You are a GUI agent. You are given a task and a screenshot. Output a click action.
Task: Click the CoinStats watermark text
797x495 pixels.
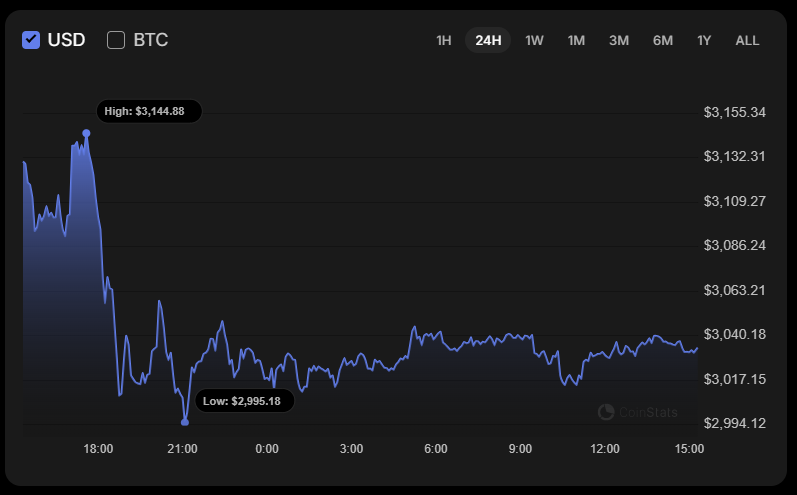tap(648, 412)
